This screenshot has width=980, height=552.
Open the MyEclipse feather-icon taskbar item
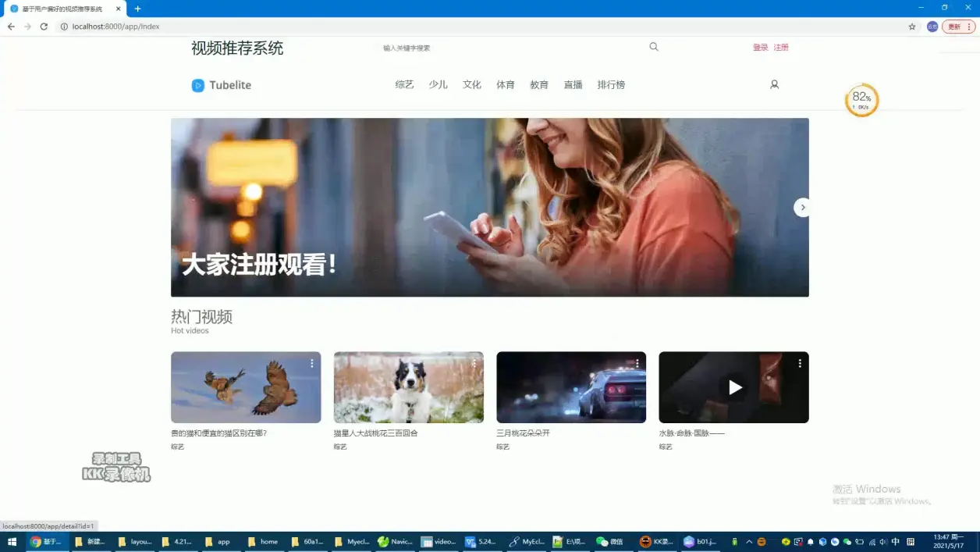[527, 542]
